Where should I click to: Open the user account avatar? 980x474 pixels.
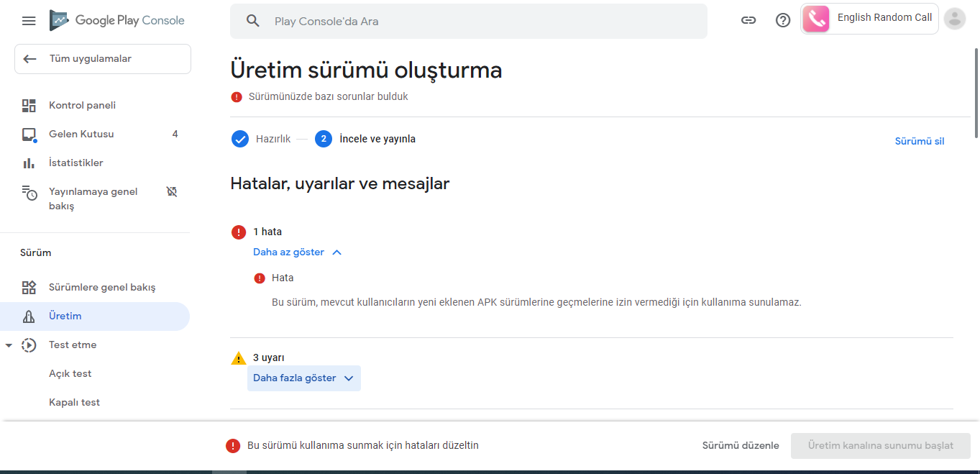click(954, 19)
